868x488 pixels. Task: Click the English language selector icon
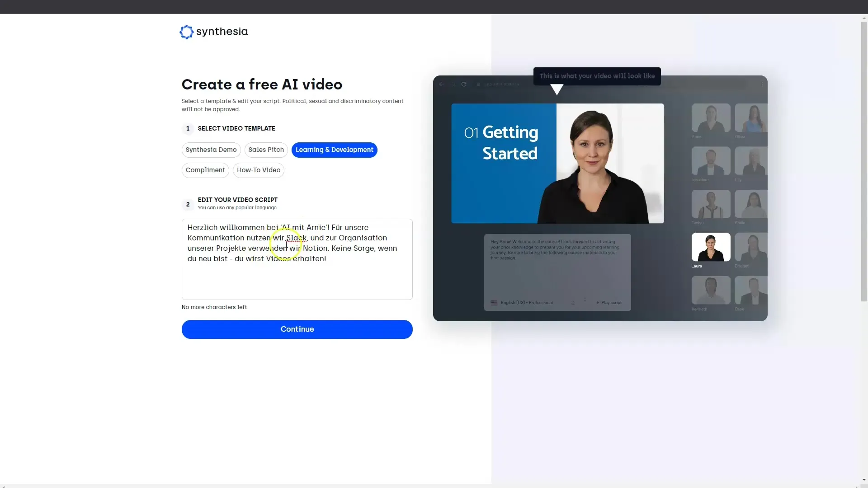pyautogui.click(x=493, y=302)
